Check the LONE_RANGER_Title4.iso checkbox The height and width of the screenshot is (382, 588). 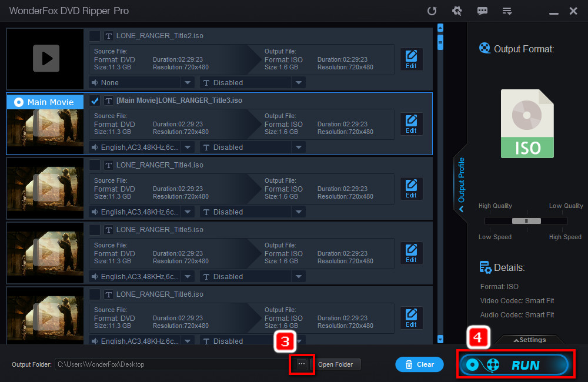[x=95, y=165]
